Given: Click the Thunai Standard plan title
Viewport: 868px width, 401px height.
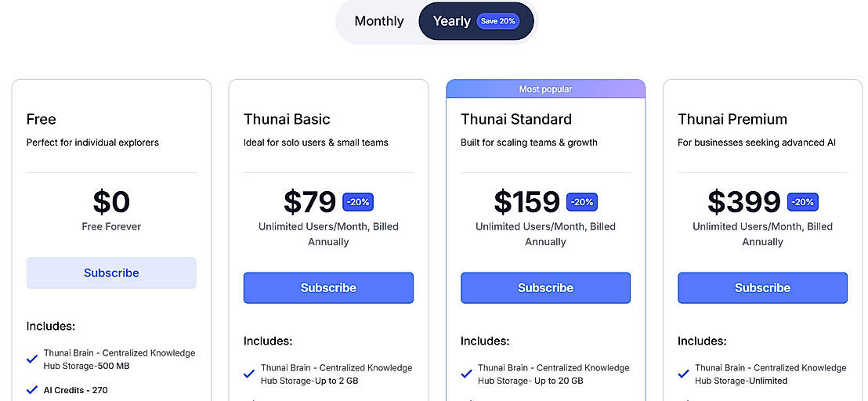Looking at the screenshot, I should pyautogui.click(x=516, y=119).
